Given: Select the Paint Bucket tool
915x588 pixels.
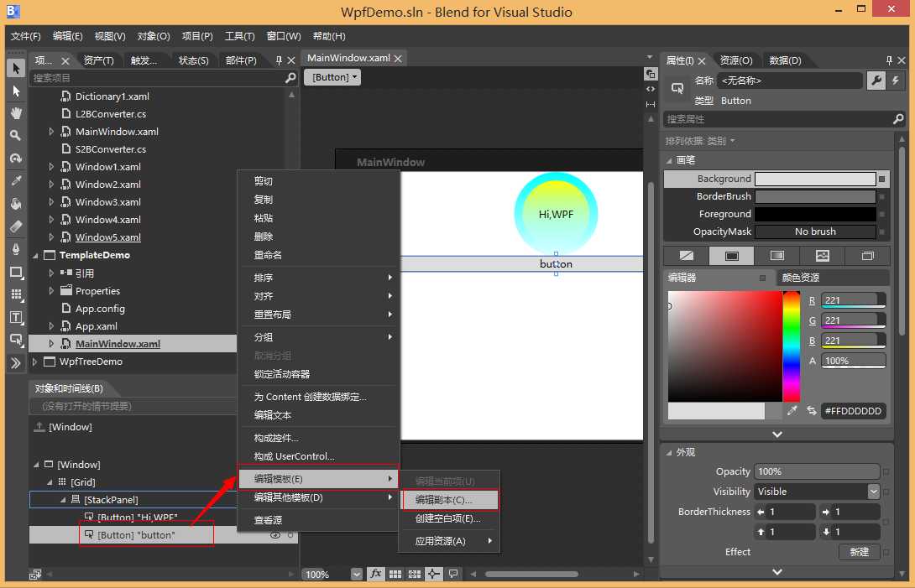Looking at the screenshot, I should (16, 204).
